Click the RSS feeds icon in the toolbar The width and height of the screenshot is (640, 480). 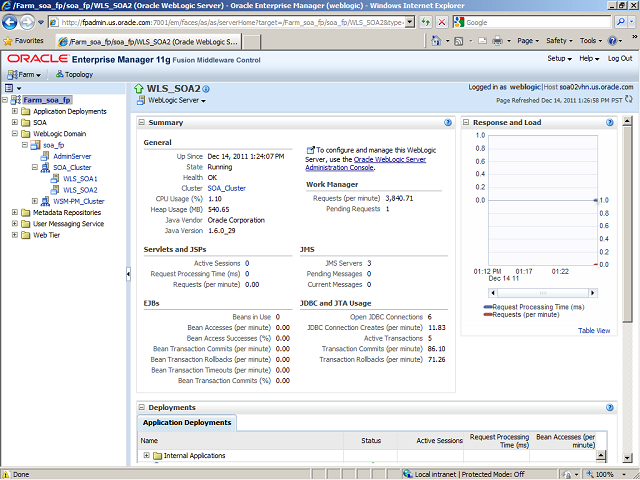click(459, 41)
